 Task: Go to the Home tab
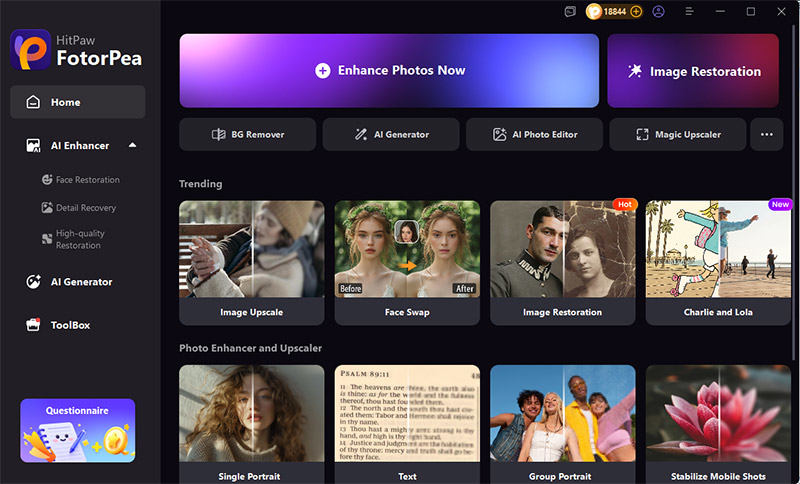point(78,102)
